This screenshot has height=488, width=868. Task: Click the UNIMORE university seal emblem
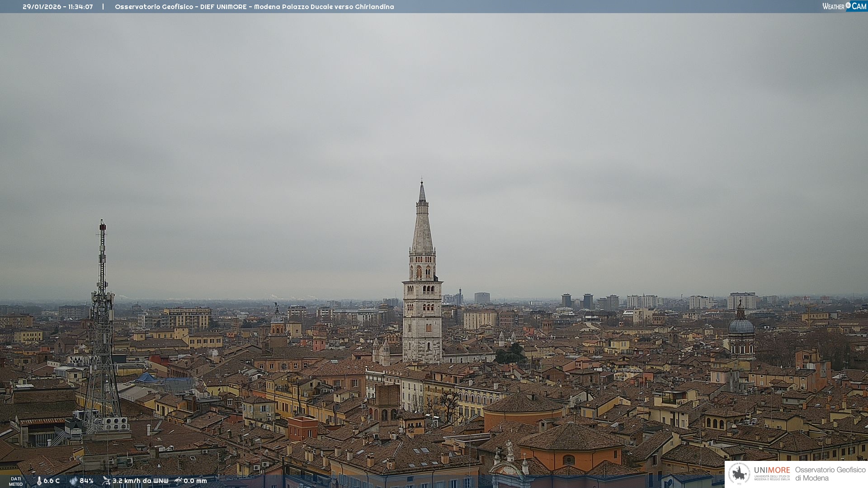tap(739, 474)
